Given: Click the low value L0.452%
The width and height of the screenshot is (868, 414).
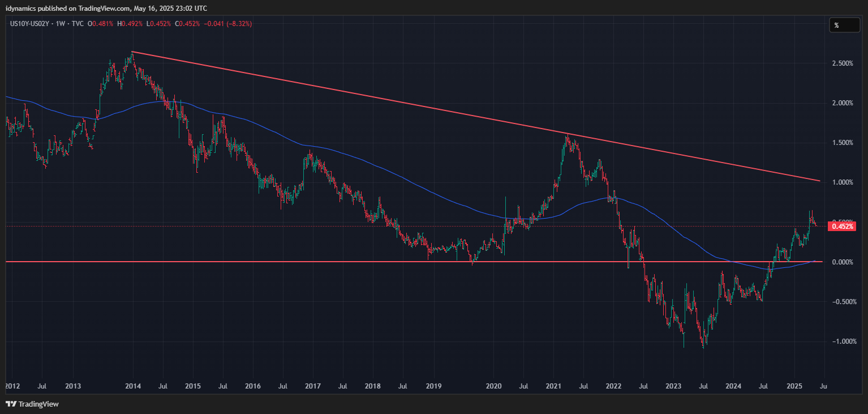Looking at the screenshot, I should [x=159, y=24].
